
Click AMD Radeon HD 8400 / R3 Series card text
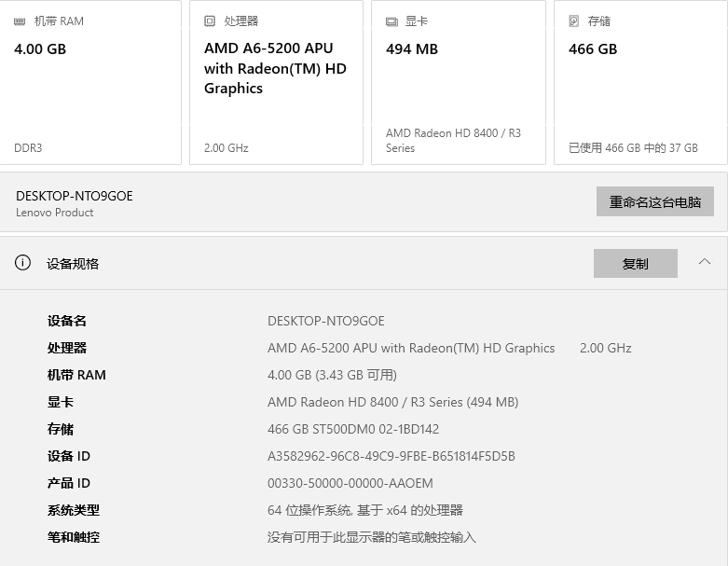(453, 141)
